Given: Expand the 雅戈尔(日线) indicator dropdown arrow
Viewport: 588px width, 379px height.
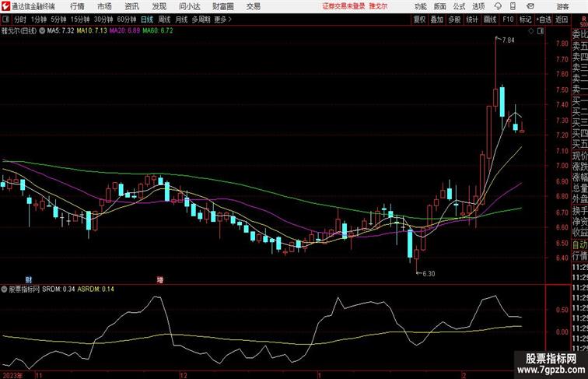Looking at the screenshot, I should pos(42,31).
